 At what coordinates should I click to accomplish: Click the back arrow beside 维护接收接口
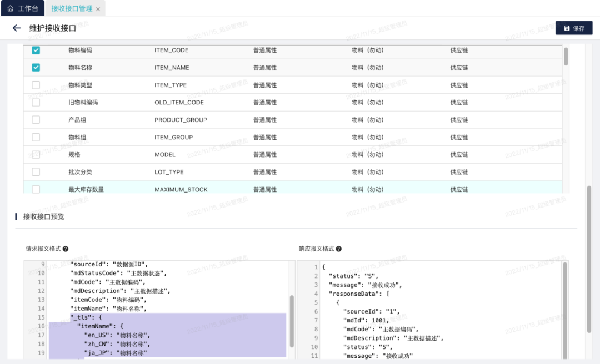[x=17, y=28]
